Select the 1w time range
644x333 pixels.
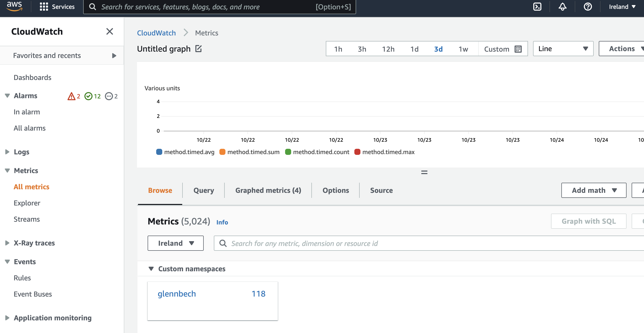[x=463, y=49]
